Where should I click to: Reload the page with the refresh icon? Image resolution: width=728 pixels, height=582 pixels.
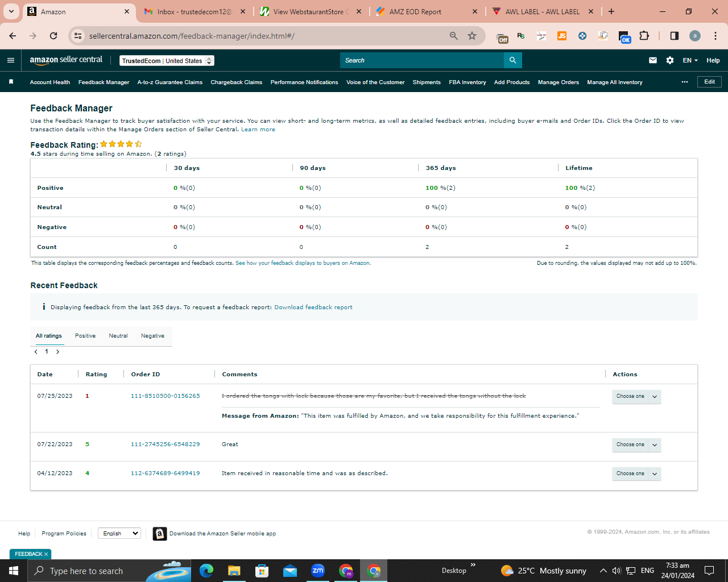(53, 36)
